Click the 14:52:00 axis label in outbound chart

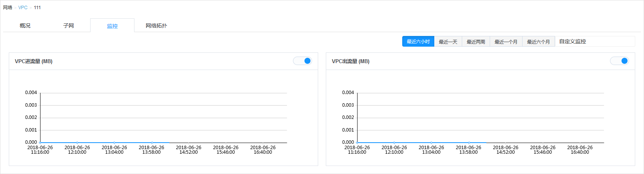506,150
